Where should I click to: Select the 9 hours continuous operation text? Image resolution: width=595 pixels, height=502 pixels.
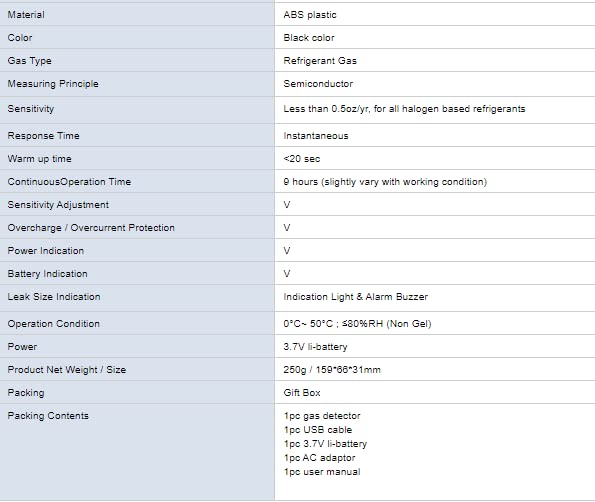click(x=385, y=182)
